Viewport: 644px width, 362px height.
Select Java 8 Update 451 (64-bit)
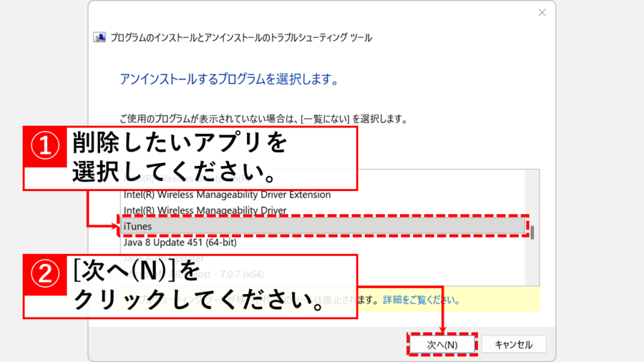(323, 242)
